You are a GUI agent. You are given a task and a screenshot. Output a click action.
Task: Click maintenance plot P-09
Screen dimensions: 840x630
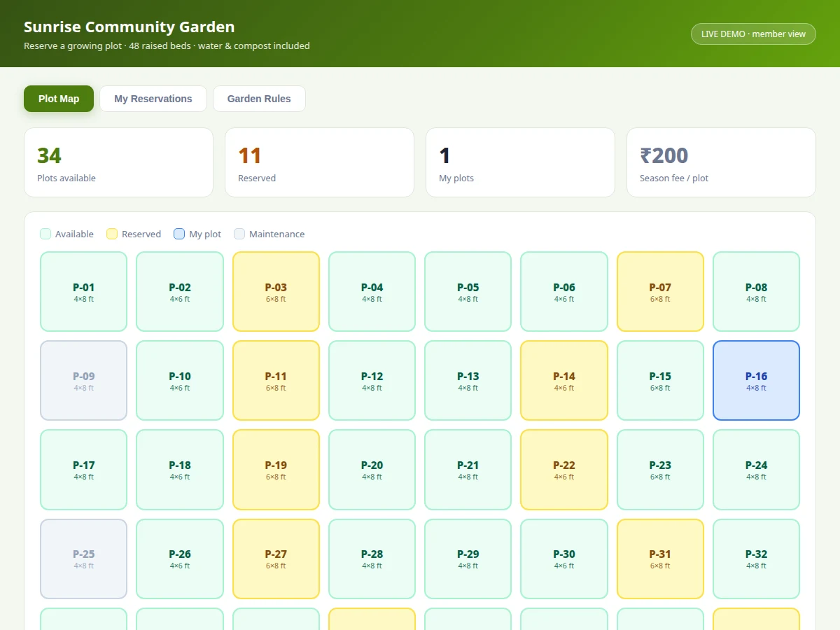(84, 381)
